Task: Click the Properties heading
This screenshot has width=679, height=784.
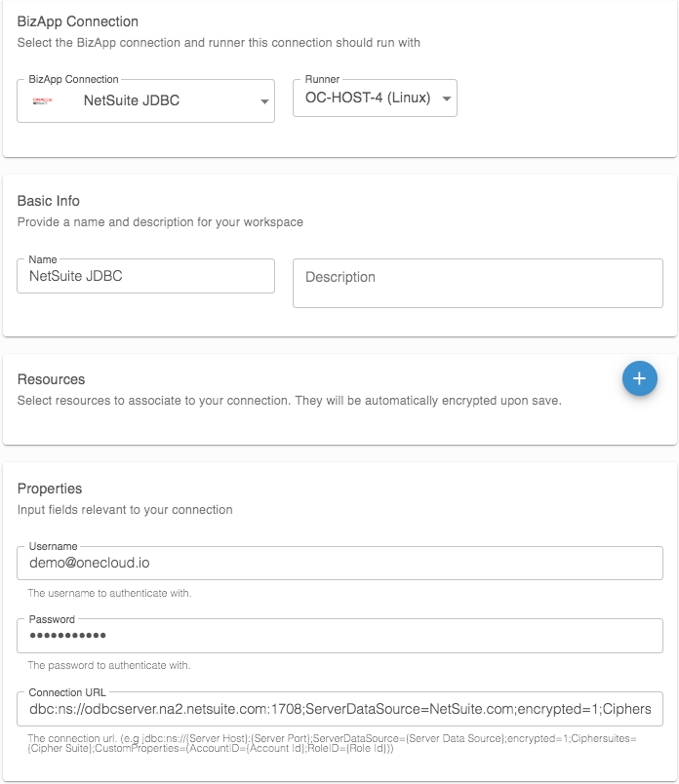Action: pos(50,489)
